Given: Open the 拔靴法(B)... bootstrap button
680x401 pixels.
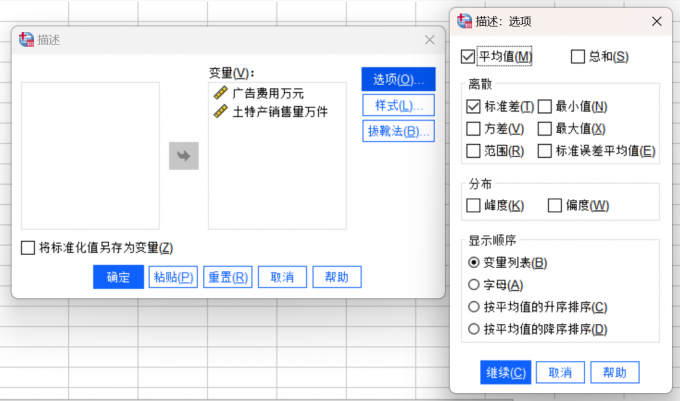Looking at the screenshot, I should coord(398,131).
